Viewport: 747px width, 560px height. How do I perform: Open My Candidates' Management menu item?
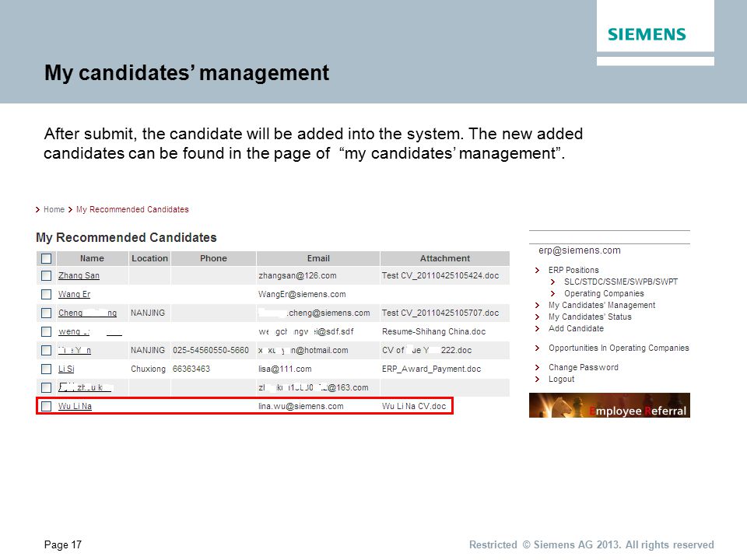point(601,305)
